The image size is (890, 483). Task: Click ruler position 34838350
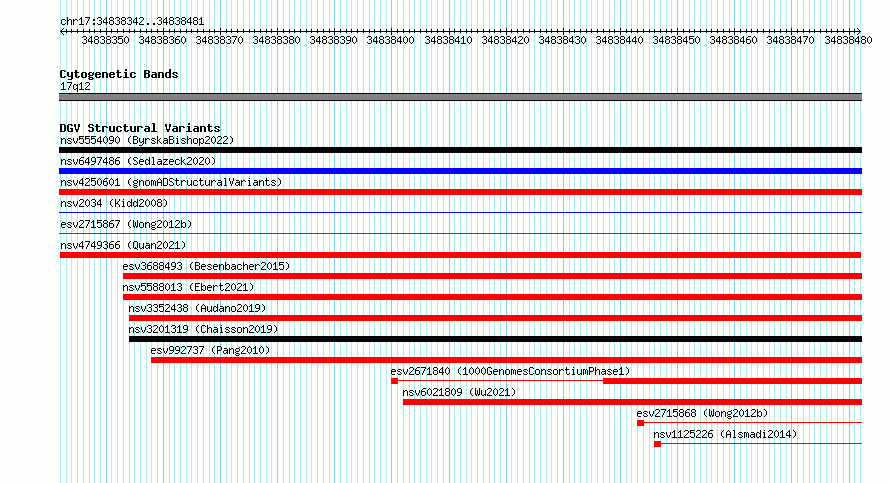(x=106, y=40)
